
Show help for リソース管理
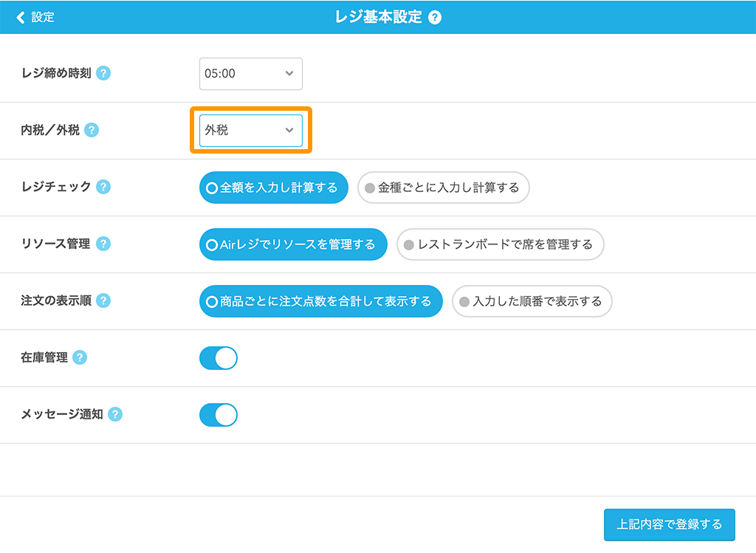pos(103,244)
